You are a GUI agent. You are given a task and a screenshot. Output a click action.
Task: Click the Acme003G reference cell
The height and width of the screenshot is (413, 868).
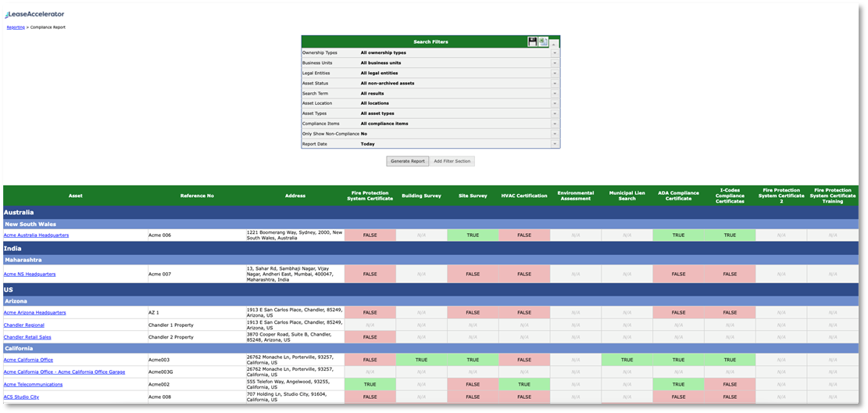[x=197, y=372]
